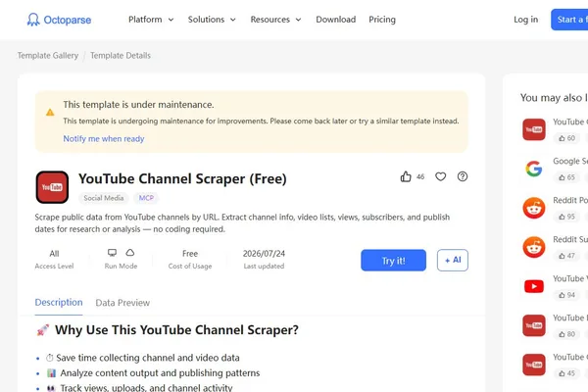
Task: Click Why Use This YouTube Channel Scraper? heading
Action: [176, 330]
